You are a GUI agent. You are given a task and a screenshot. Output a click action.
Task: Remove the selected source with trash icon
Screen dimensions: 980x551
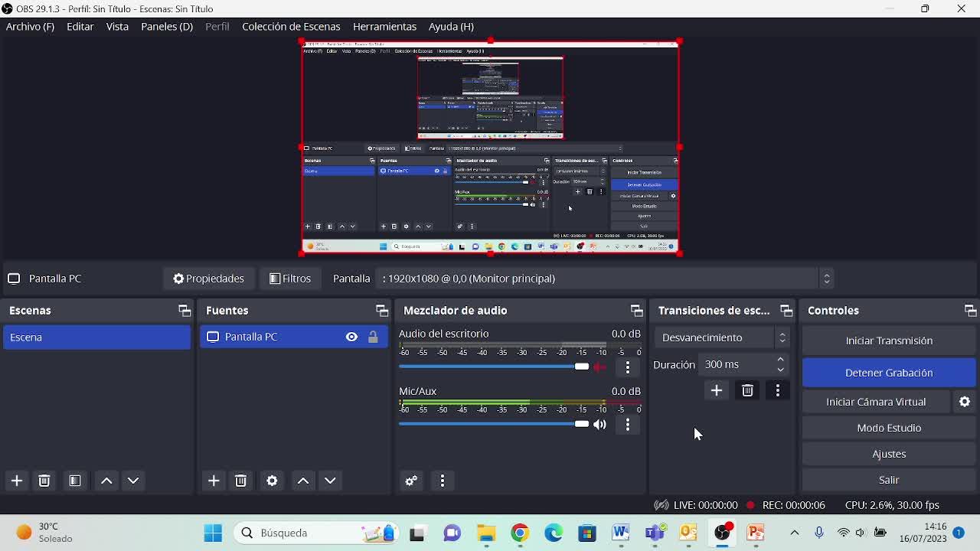point(241,481)
